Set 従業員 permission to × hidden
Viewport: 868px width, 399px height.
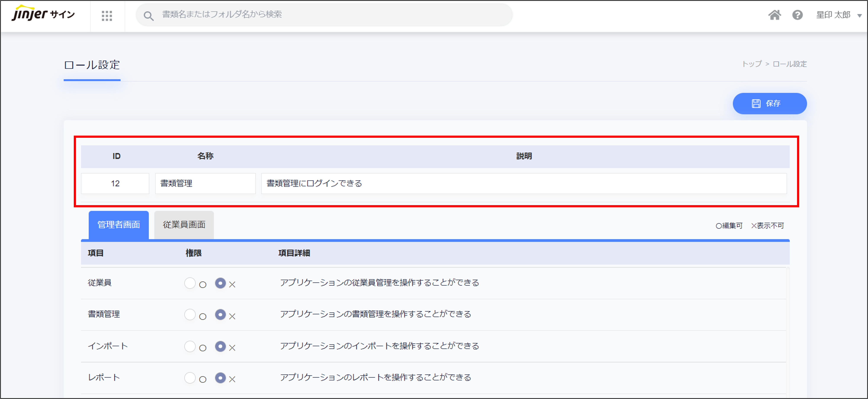tap(220, 283)
